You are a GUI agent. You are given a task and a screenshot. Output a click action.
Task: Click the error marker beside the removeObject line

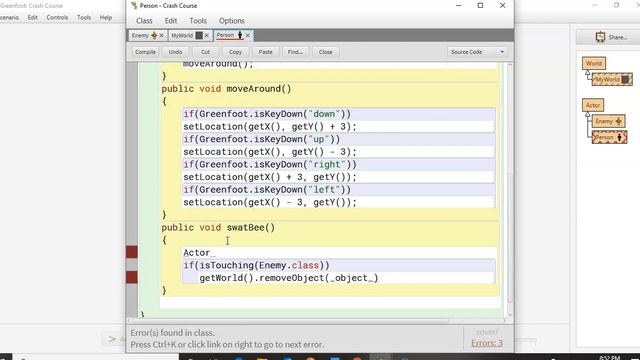[x=132, y=277]
